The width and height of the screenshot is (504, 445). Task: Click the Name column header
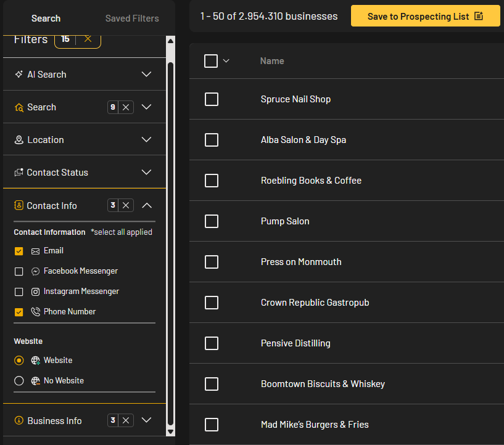[x=272, y=61]
